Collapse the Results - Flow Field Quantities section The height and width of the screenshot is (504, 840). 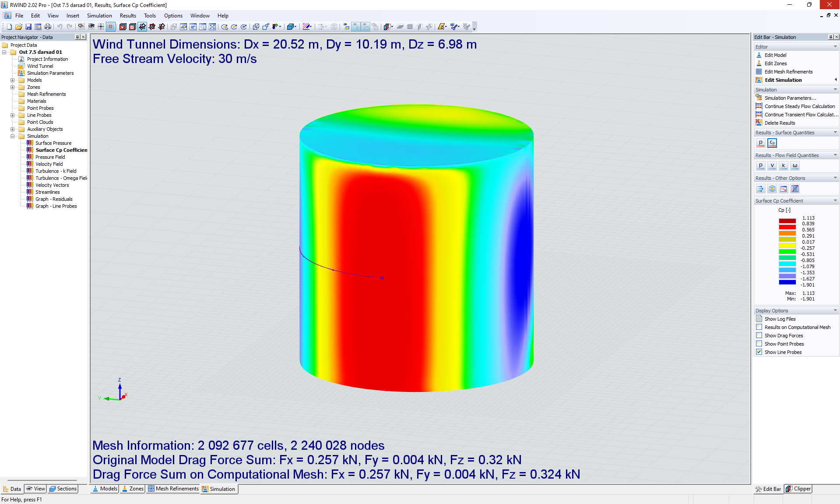pyautogui.click(x=835, y=155)
